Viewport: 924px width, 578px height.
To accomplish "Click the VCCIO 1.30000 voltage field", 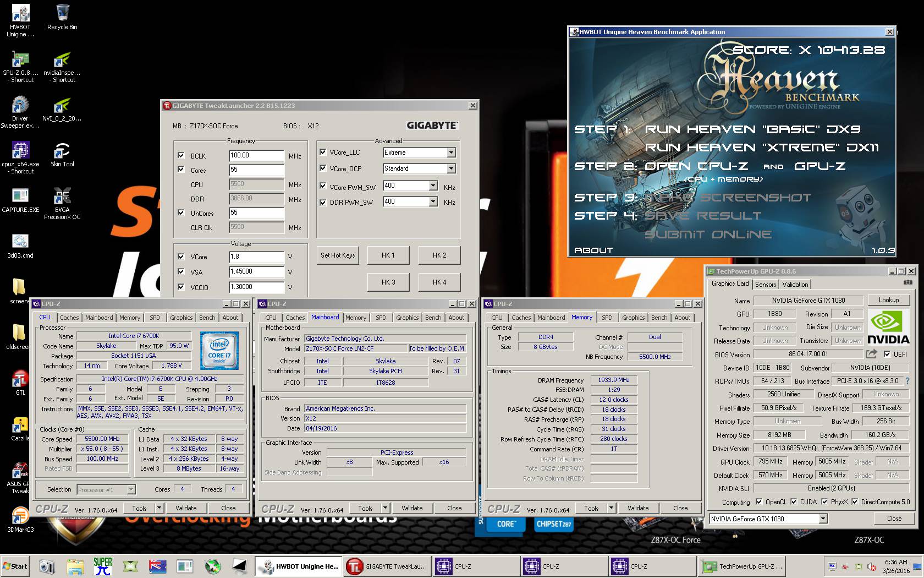I will (x=256, y=287).
